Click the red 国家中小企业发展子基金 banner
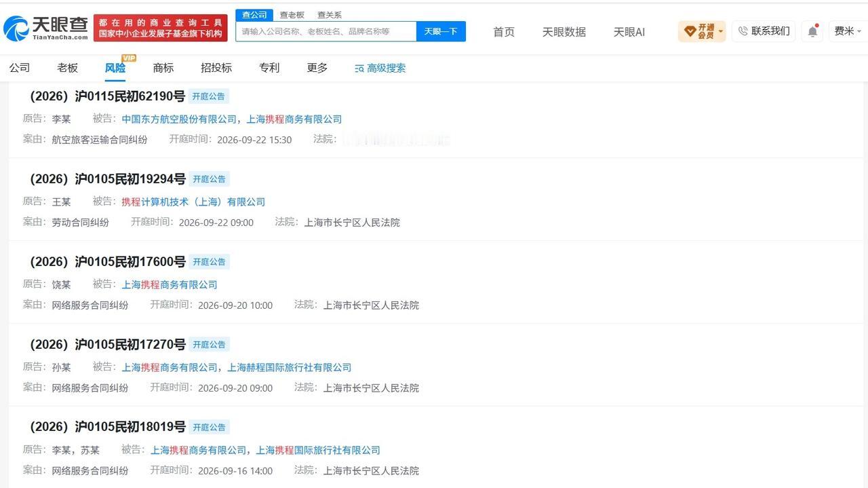Viewport: 868px width, 488px height. click(x=161, y=28)
